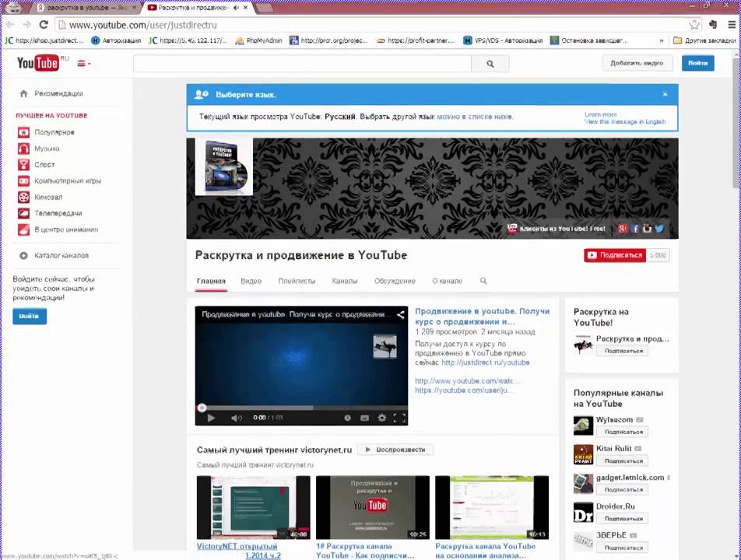
Task: Switch the video player to fullscreen
Action: (399, 418)
